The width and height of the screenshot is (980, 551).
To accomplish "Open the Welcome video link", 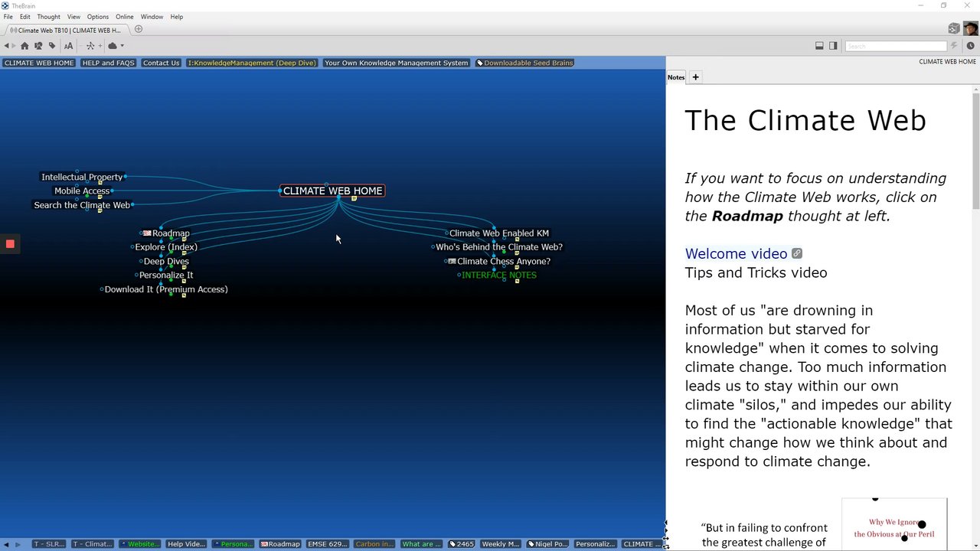I will tap(736, 253).
